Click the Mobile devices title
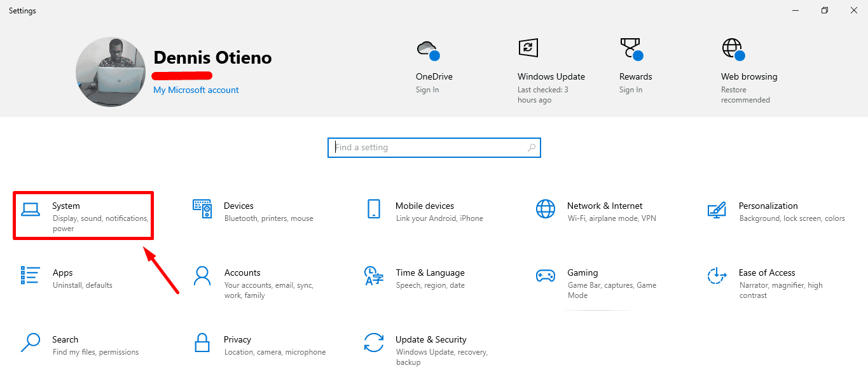The image size is (868, 375). tap(425, 206)
